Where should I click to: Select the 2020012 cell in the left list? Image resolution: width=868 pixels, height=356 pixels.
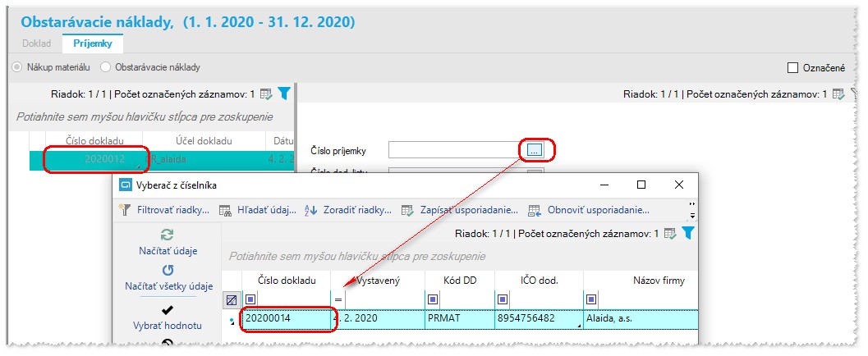[x=94, y=159]
